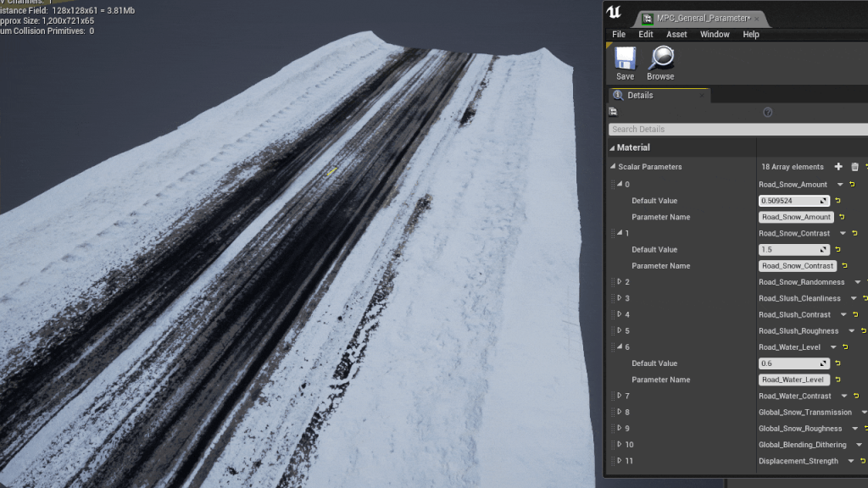Reset Road_Slush_Contrast element to default
868x488 pixels.
click(855, 315)
